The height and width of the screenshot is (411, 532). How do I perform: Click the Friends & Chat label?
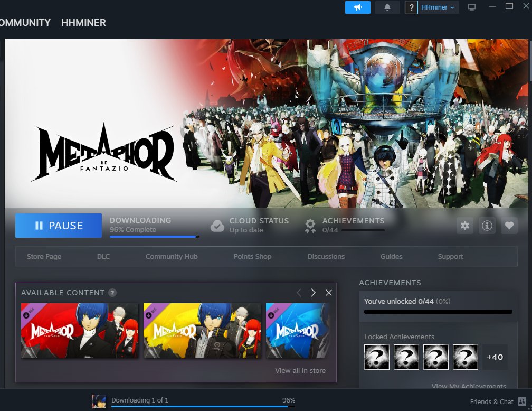492,401
